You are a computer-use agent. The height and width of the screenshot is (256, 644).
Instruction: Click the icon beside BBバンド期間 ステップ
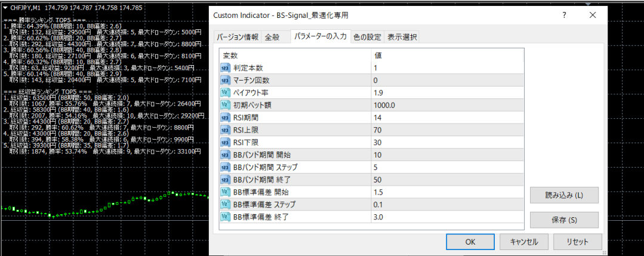225,167
